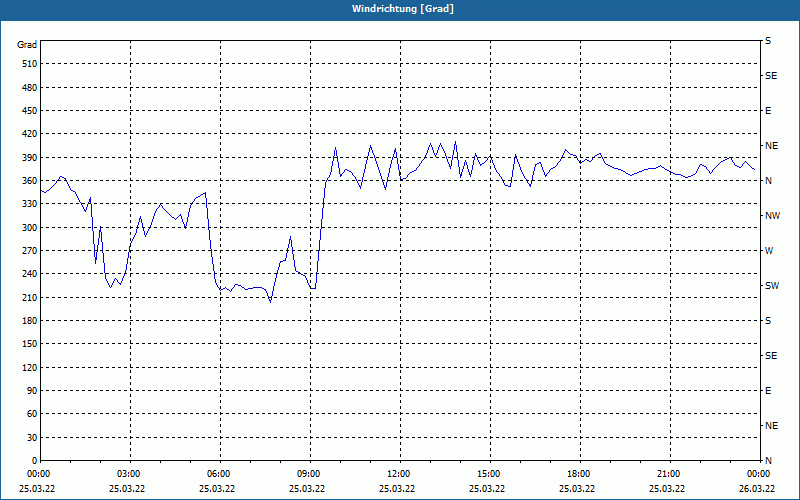The width and height of the screenshot is (800, 500).
Task: Click the 25.03.22 date under 21:00
Action: point(667,489)
